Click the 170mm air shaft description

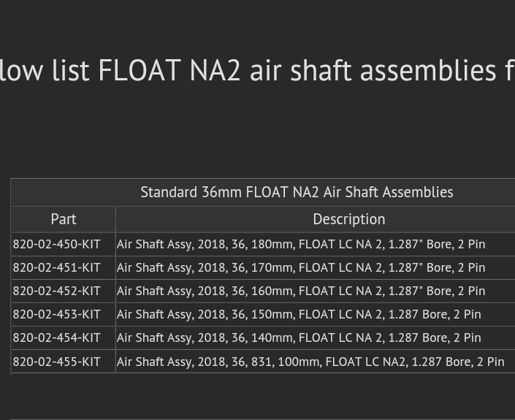click(300, 267)
